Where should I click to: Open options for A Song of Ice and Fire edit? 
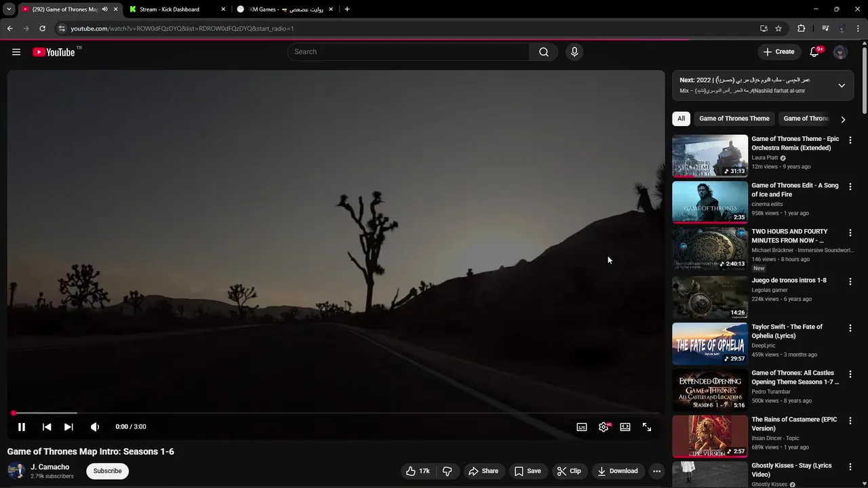(x=850, y=186)
